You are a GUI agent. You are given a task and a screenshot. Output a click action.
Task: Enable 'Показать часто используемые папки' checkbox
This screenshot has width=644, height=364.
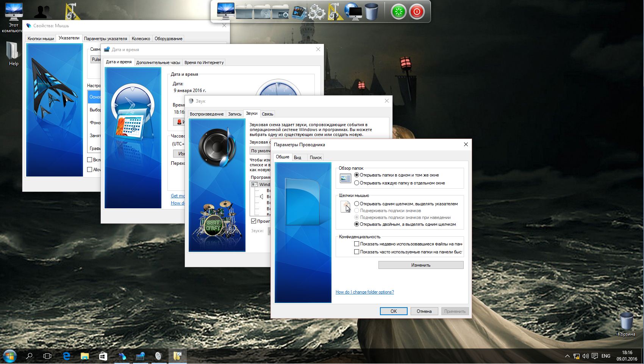pyautogui.click(x=356, y=252)
